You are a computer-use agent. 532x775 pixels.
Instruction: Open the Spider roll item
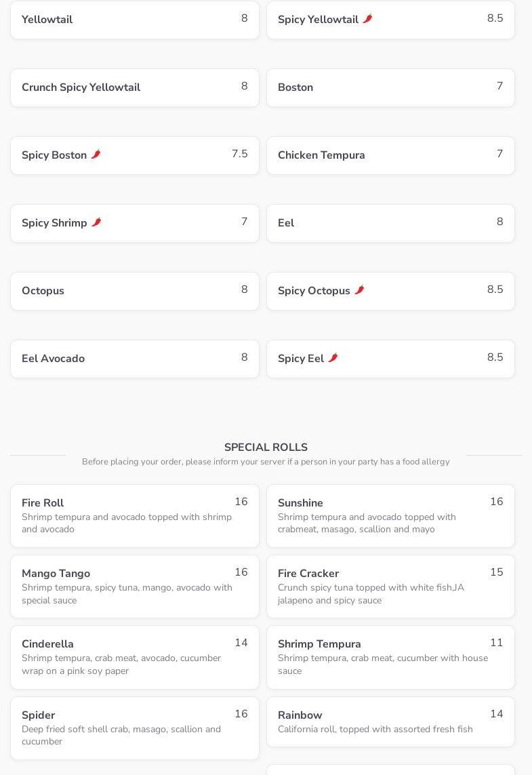[134, 728]
